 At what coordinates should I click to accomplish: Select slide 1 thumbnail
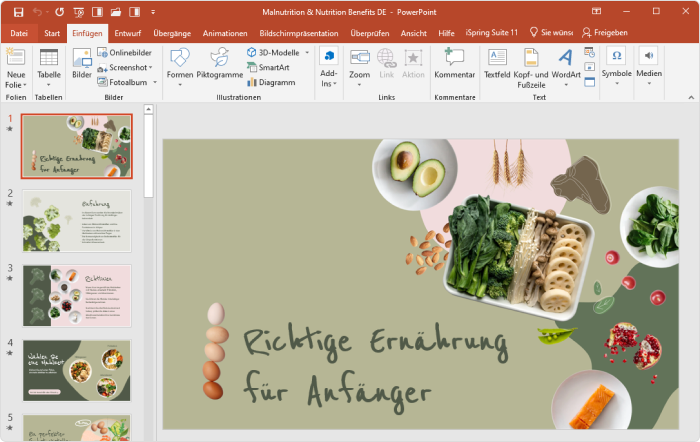[77, 146]
